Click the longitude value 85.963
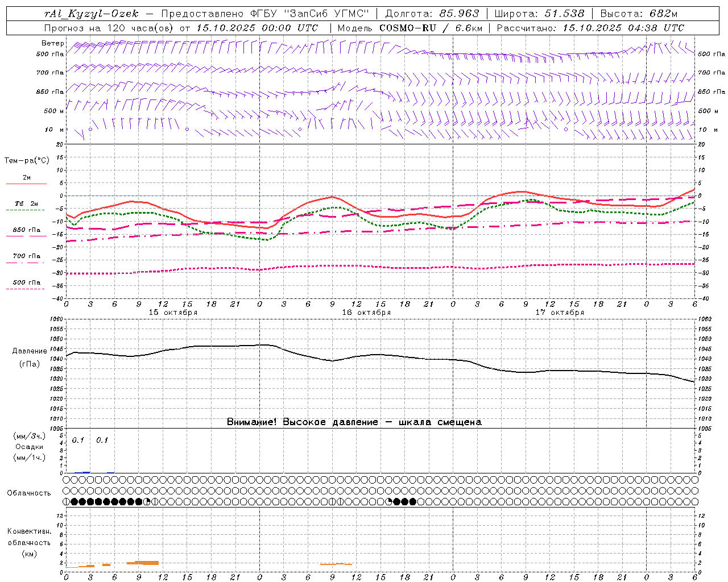This screenshot has width=728, height=582. [460, 14]
